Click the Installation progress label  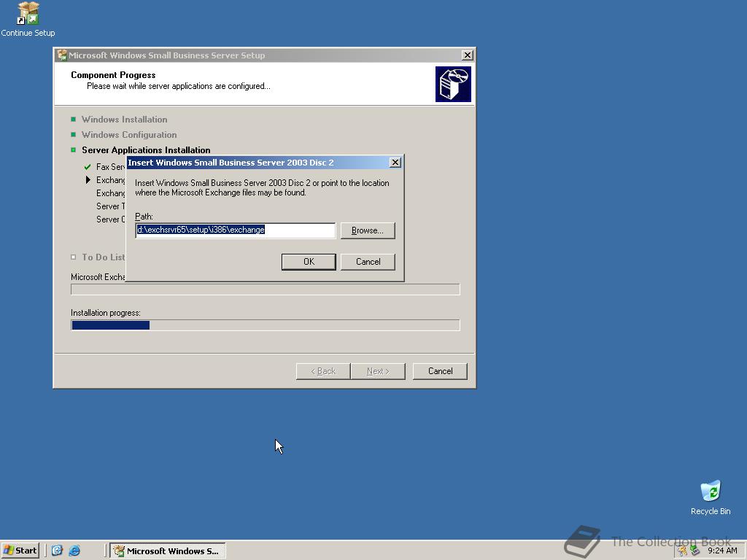pyautogui.click(x=105, y=313)
